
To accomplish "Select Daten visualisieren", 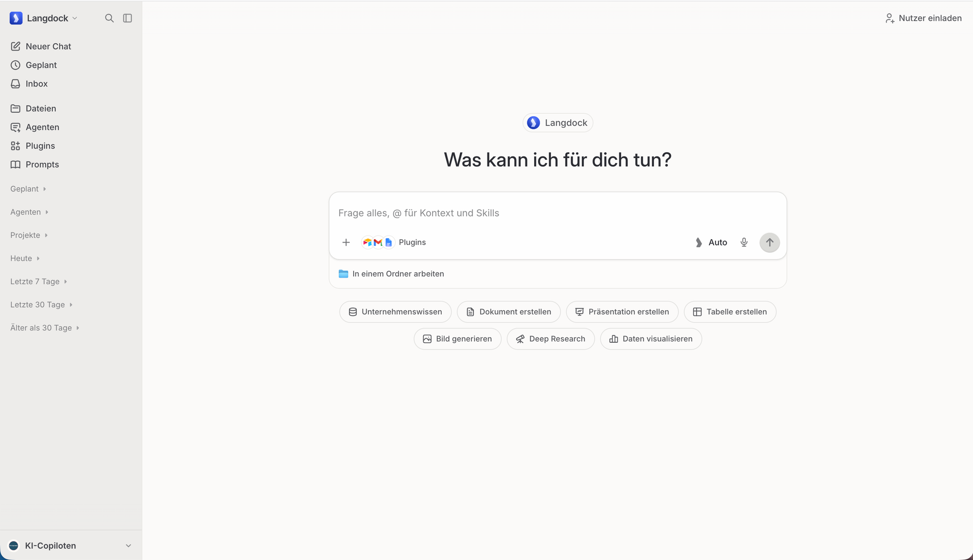I will pos(651,339).
